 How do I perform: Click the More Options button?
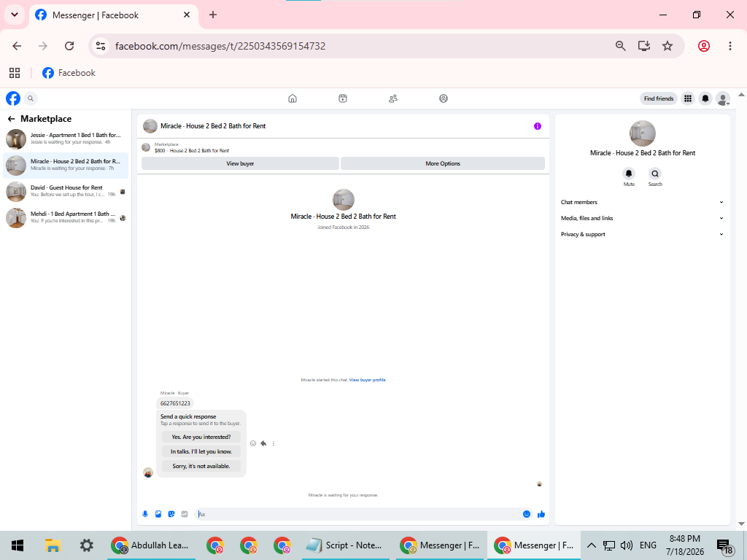443,163
